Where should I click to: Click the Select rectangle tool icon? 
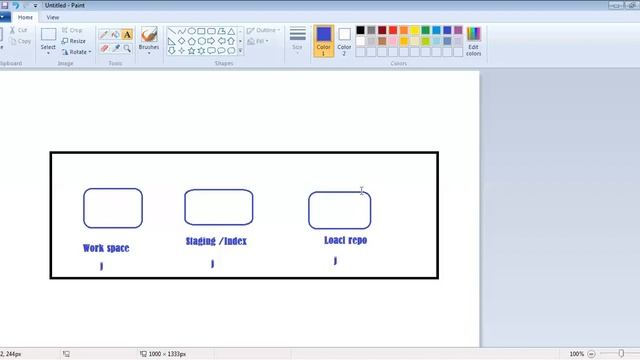point(48,35)
